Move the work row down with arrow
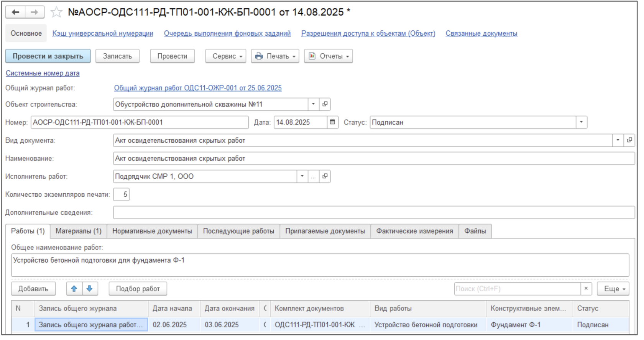Screen dimensions: 644x340 click(x=90, y=289)
